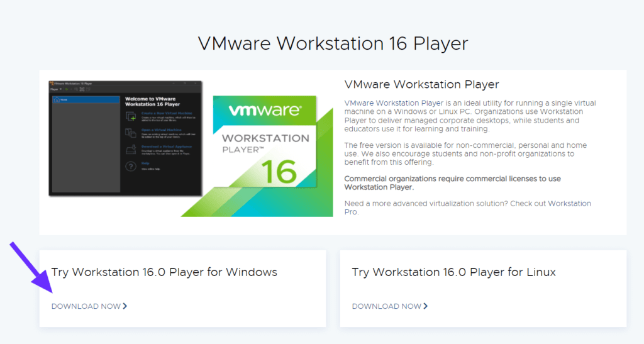Select the Home item in preview sidebar

click(86, 99)
